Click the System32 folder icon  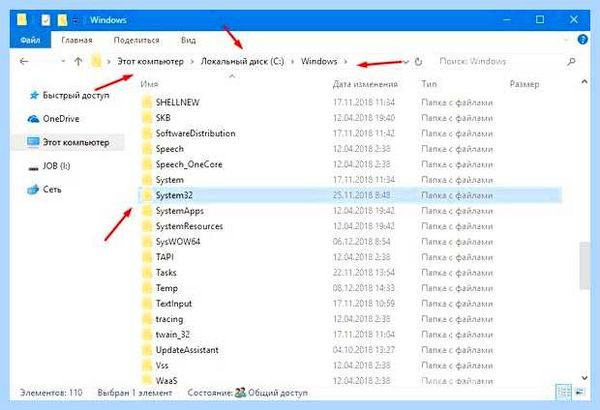pyautogui.click(x=147, y=196)
